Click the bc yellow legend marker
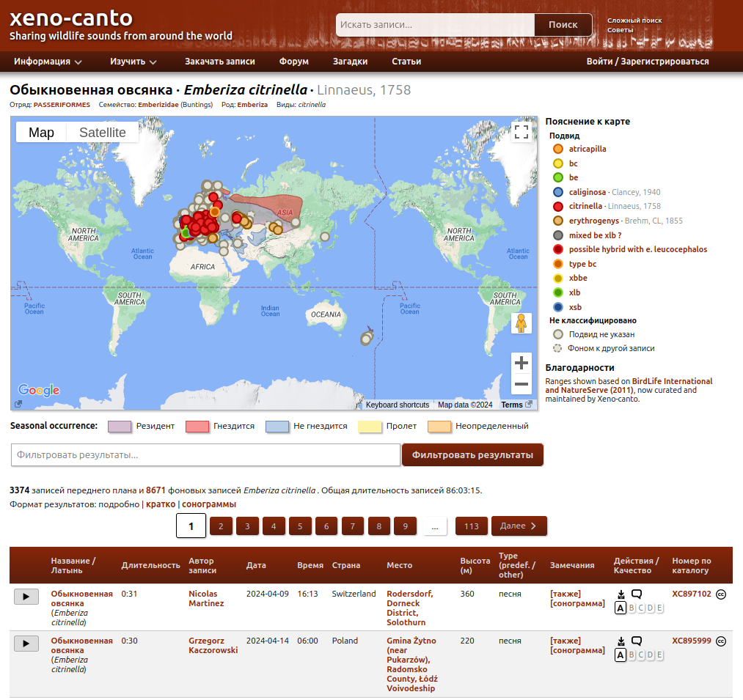 tap(558, 163)
